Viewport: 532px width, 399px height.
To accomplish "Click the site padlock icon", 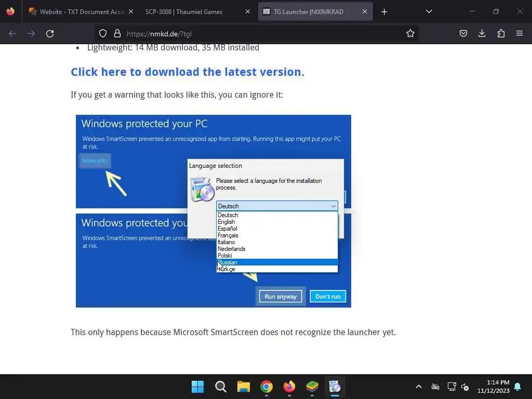I will tap(117, 34).
